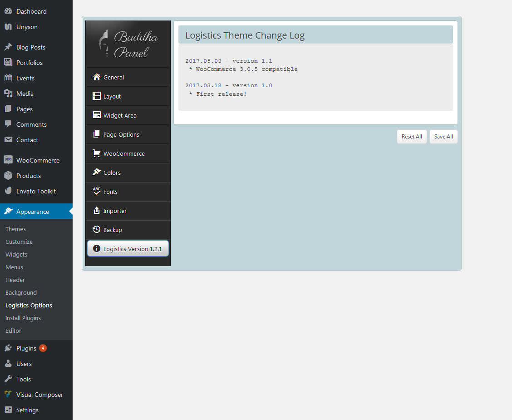This screenshot has width=512, height=420.
Task: Open the WooCommerce tab in Buddha Panel
Action: (x=128, y=153)
